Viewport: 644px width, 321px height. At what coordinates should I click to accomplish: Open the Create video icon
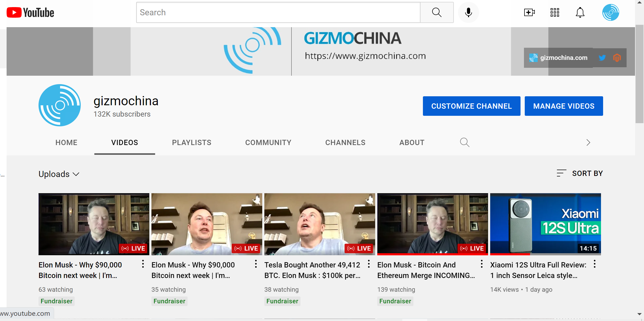tap(529, 12)
